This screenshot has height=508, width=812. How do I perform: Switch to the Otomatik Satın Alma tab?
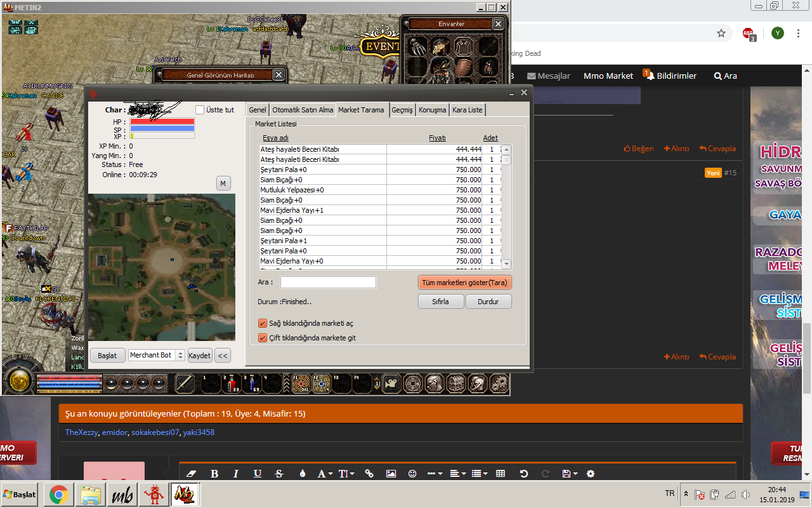pyautogui.click(x=303, y=110)
